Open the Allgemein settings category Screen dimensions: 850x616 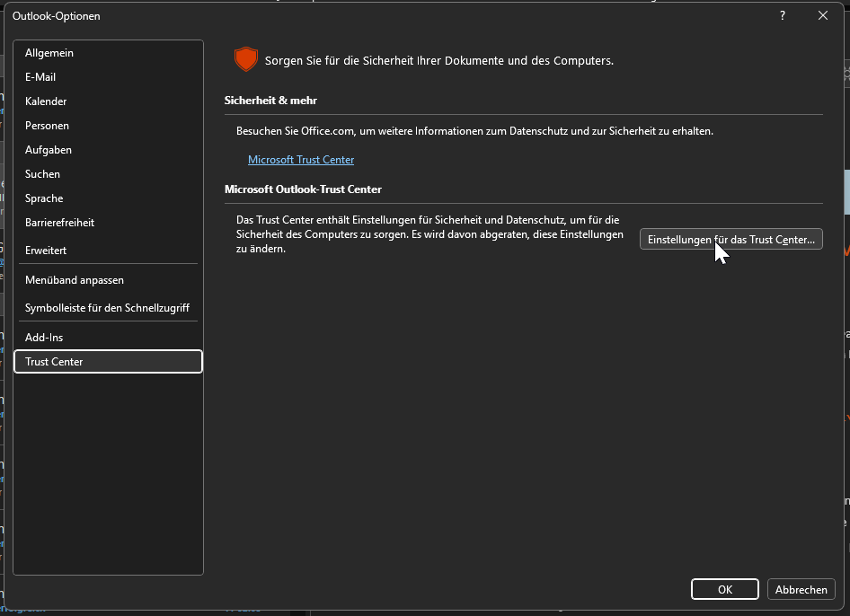49,53
